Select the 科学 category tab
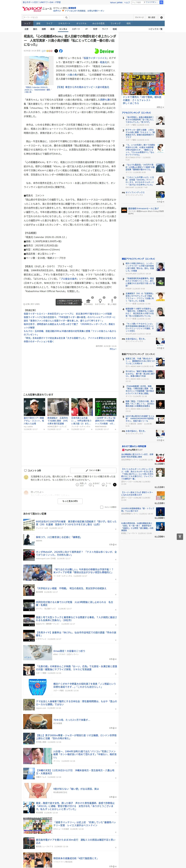This screenshot has height=868, width=186. [95, 29]
